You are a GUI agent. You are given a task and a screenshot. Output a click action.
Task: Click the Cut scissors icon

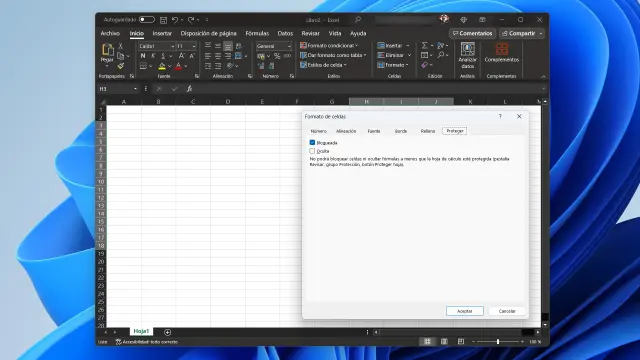[x=120, y=47]
